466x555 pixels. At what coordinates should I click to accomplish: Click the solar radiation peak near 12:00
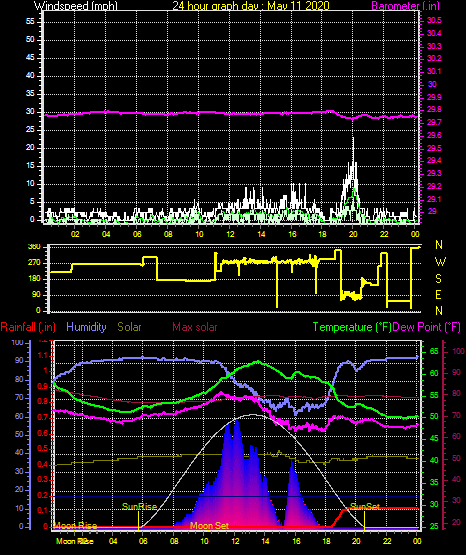point(237,421)
